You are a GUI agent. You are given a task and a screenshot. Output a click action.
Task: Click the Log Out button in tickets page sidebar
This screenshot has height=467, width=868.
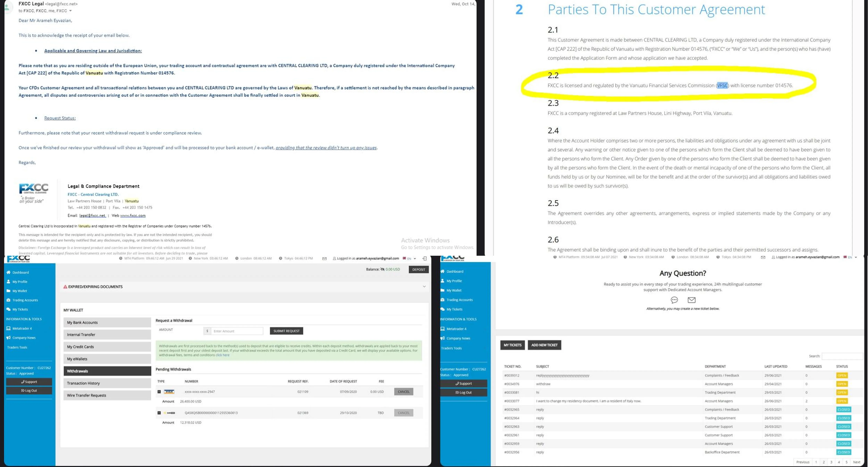click(464, 393)
